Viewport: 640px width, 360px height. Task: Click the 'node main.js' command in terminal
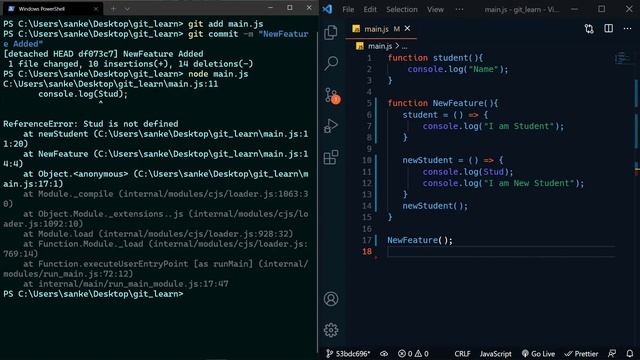[218, 74]
